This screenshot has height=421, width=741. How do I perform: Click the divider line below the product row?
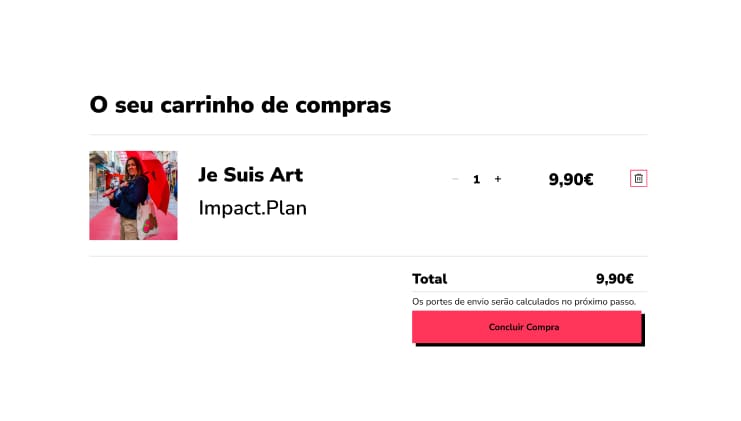coord(368,256)
